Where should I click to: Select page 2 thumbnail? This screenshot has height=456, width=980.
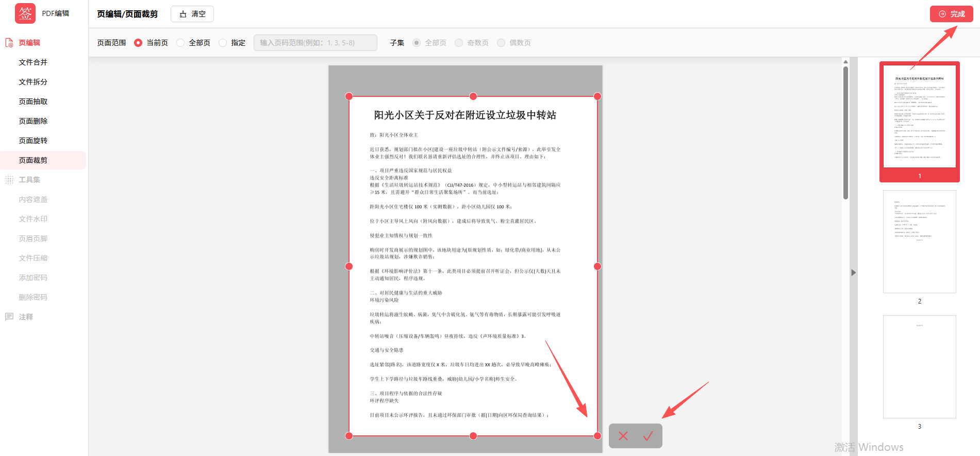coord(920,242)
